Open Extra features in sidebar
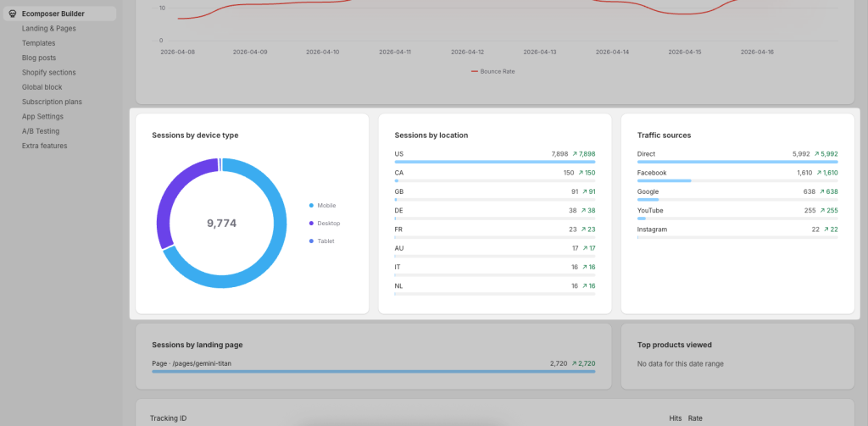This screenshot has width=868, height=426. click(44, 146)
